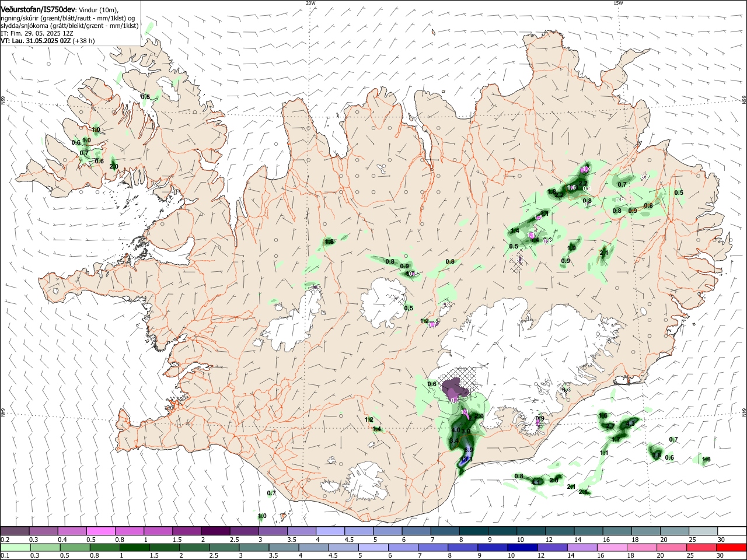Image resolution: width=747 pixels, height=560 pixels.
Task: Click the 3.0 precipitation value label
Action: point(466,431)
